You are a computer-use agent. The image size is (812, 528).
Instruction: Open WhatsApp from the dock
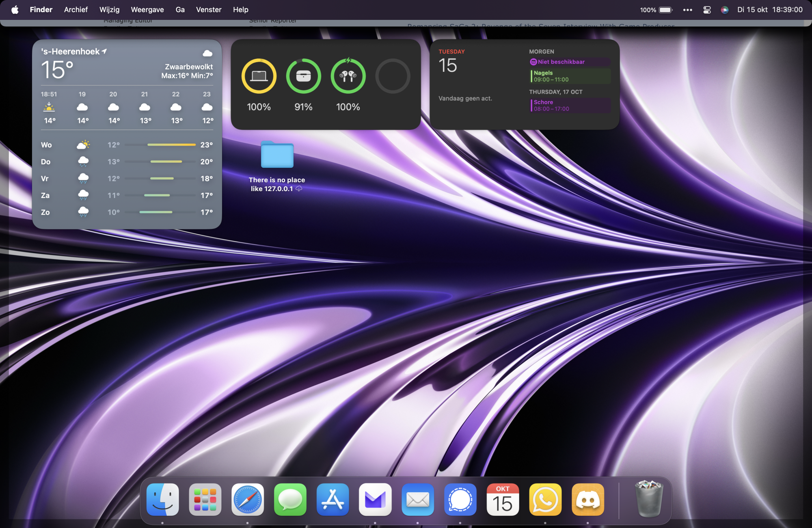tap(545, 500)
